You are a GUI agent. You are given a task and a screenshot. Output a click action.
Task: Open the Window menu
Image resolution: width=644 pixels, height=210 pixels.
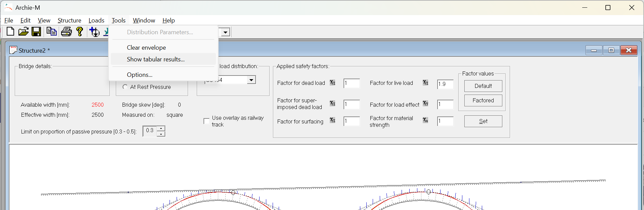pos(144,20)
